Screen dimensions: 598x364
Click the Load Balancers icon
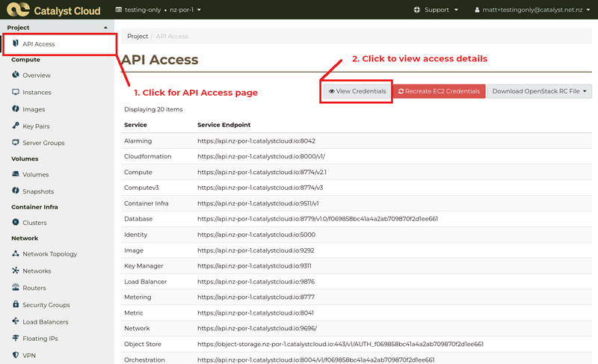pos(15,321)
